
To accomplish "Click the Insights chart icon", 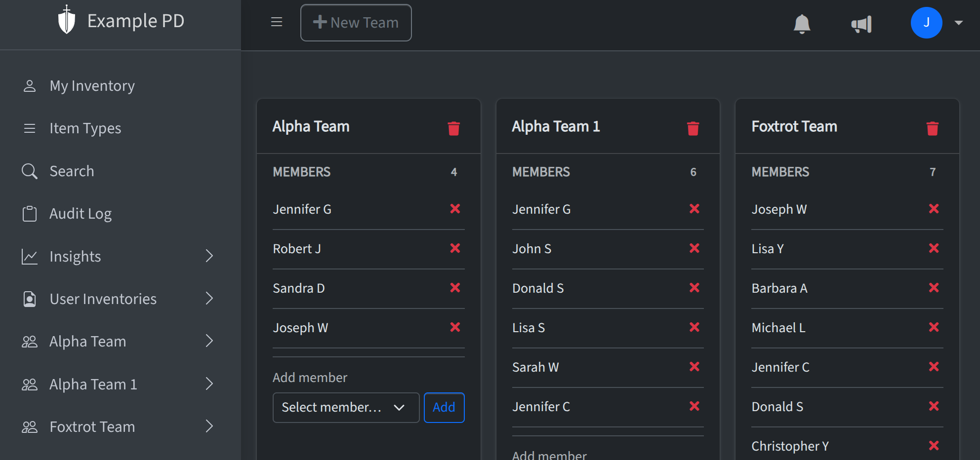I will (x=30, y=256).
